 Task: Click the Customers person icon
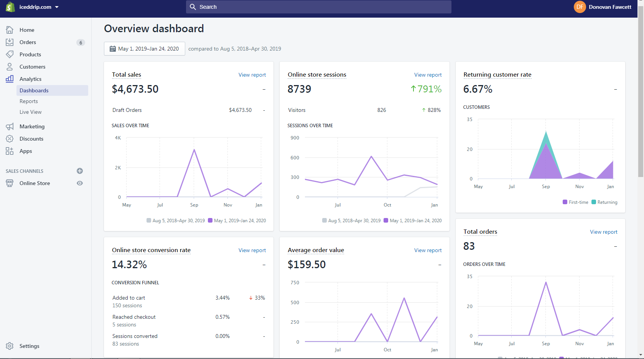10,67
